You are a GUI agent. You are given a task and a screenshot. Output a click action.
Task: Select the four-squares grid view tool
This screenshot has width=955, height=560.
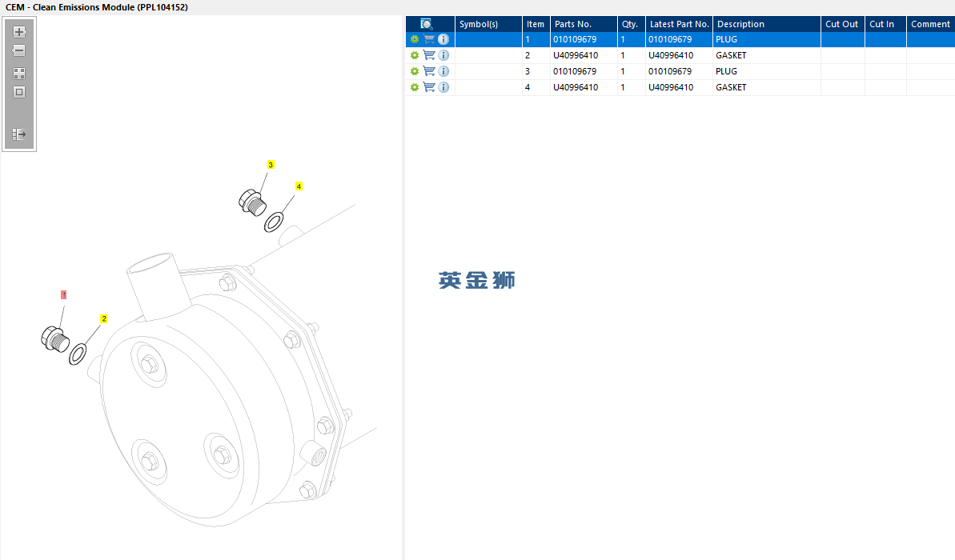tap(19, 74)
